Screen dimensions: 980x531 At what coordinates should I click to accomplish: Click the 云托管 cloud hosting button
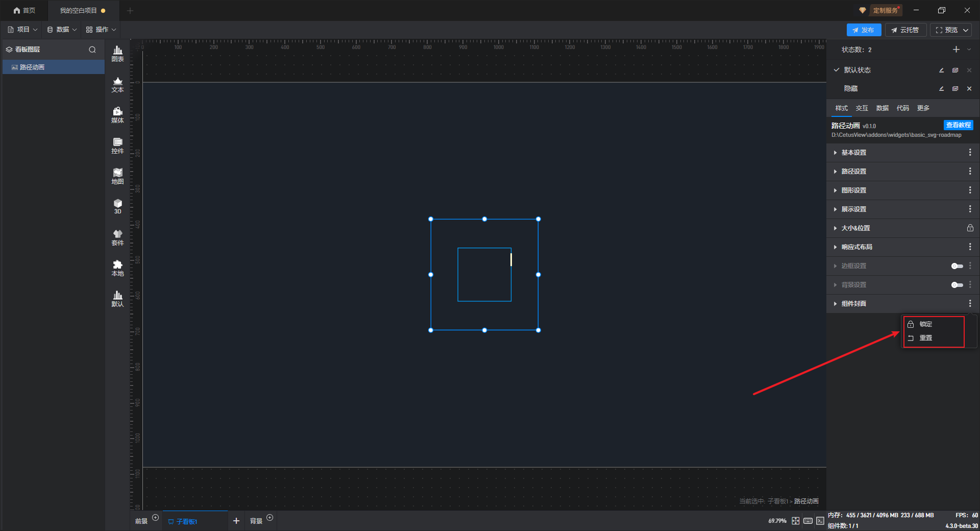[905, 30]
